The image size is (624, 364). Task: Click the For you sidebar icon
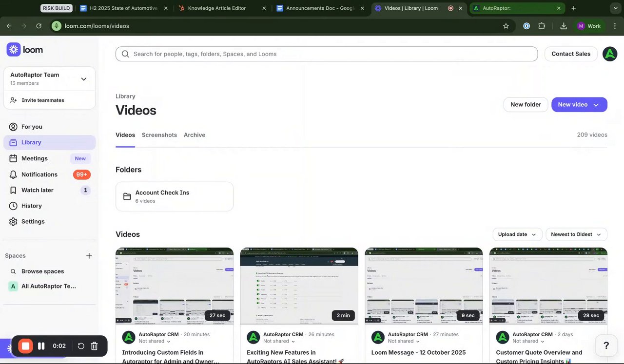13,127
